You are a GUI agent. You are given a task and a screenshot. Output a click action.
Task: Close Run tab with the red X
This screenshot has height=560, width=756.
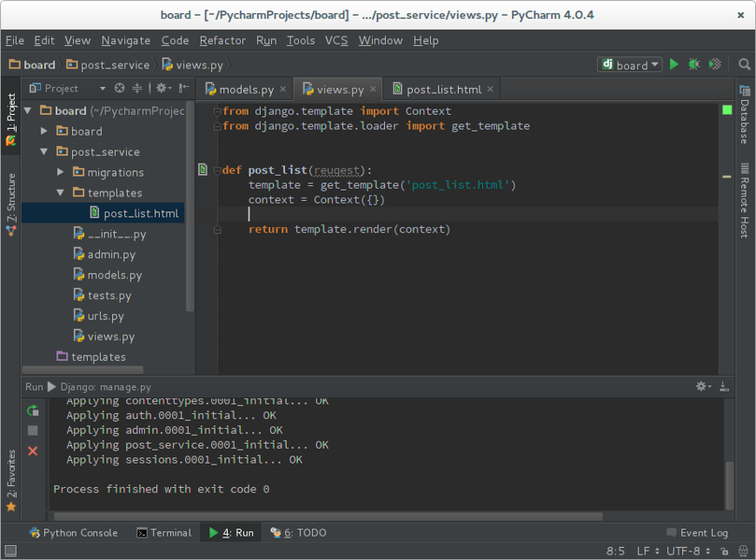pos(33,451)
